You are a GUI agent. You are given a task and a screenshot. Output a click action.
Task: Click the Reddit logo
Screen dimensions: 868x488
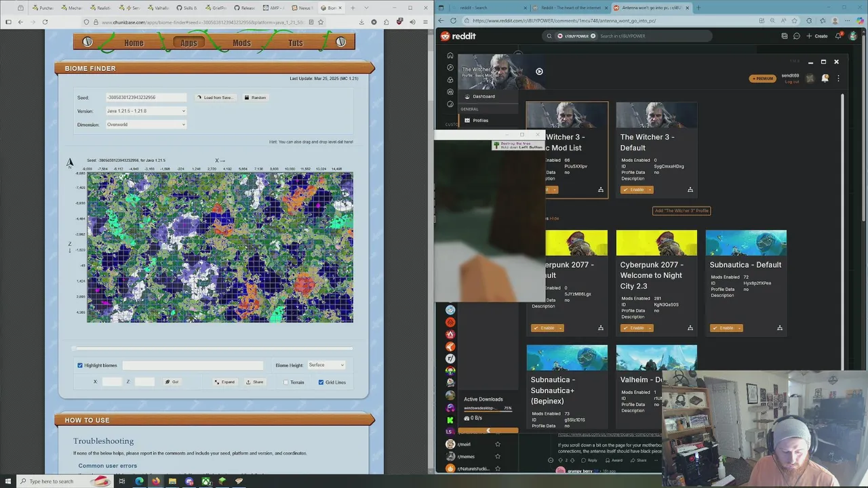(458, 36)
